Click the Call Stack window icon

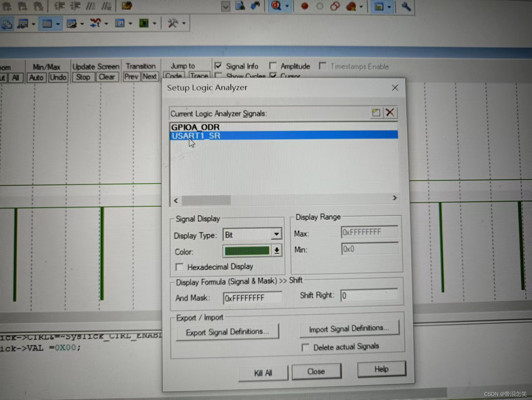(x=7, y=24)
